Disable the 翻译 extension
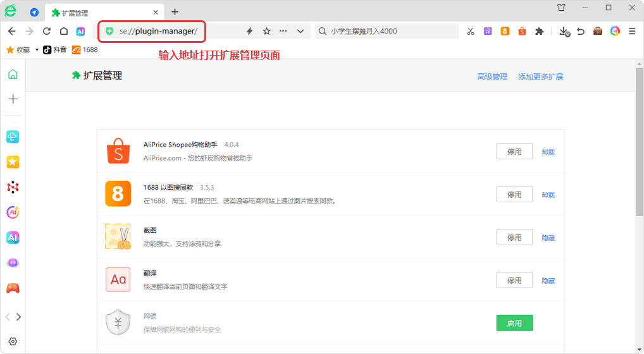The height and width of the screenshot is (354, 644). pos(514,280)
